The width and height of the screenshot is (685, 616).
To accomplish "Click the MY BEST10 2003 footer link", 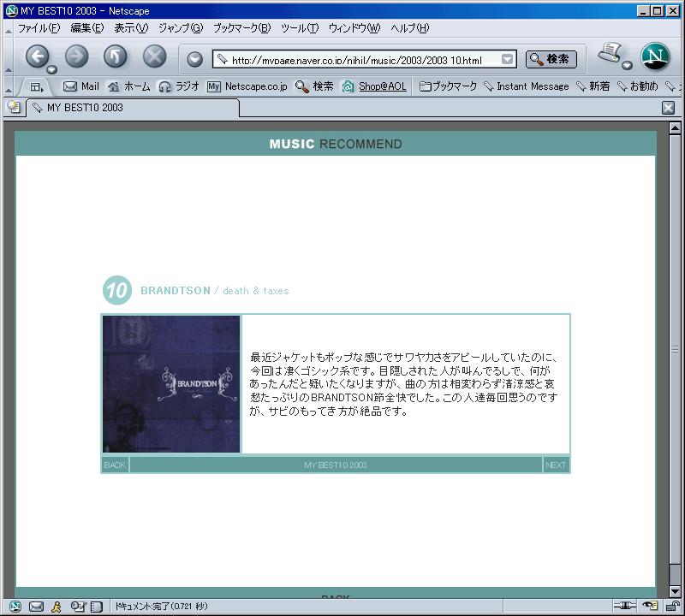I will point(336,465).
